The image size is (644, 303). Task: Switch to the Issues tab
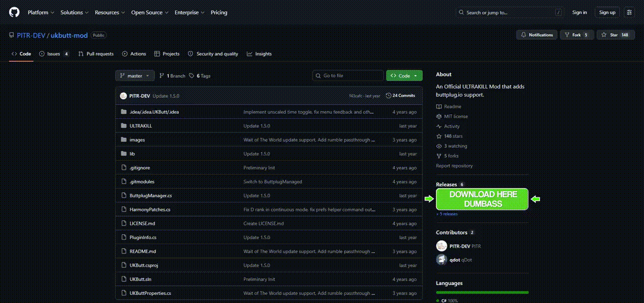[54, 54]
